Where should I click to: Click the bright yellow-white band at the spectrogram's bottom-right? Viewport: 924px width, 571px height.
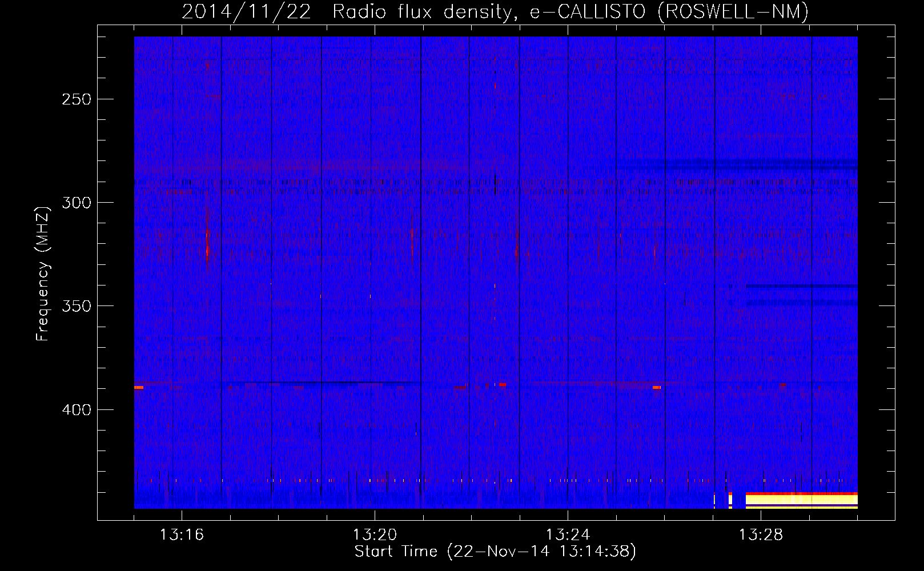pyautogui.click(x=801, y=500)
